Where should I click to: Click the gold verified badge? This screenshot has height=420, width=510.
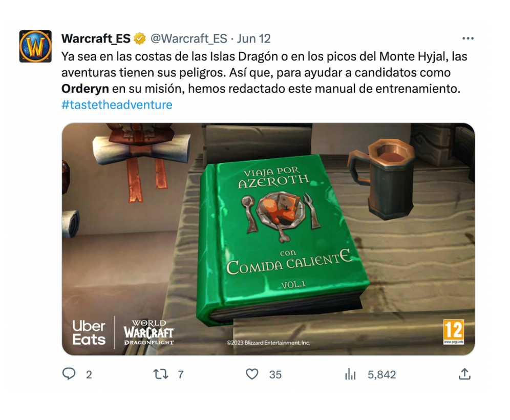(x=140, y=38)
